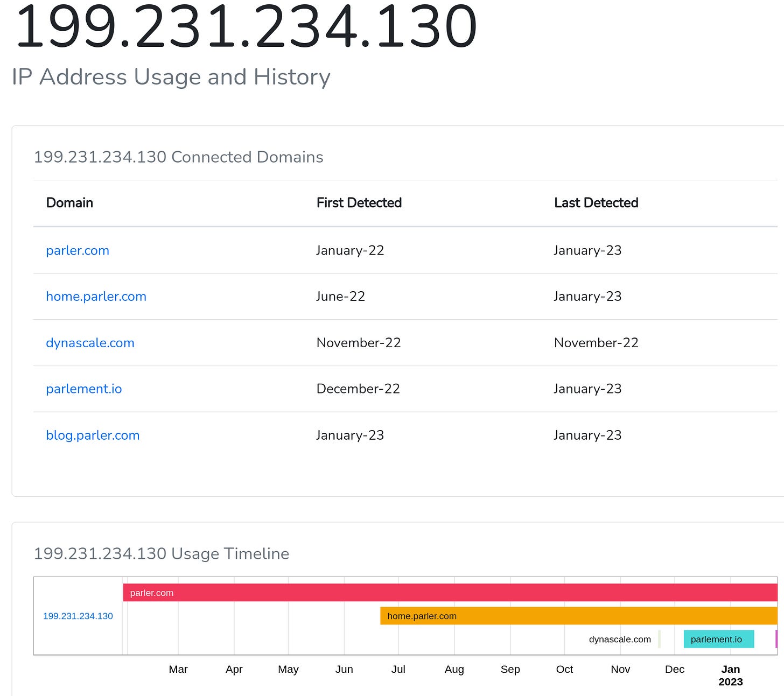Screen dimensions: 784x696
Task: Open the blog.parler.com domain link
Action: pyautogui.click(x=93, y=435)
